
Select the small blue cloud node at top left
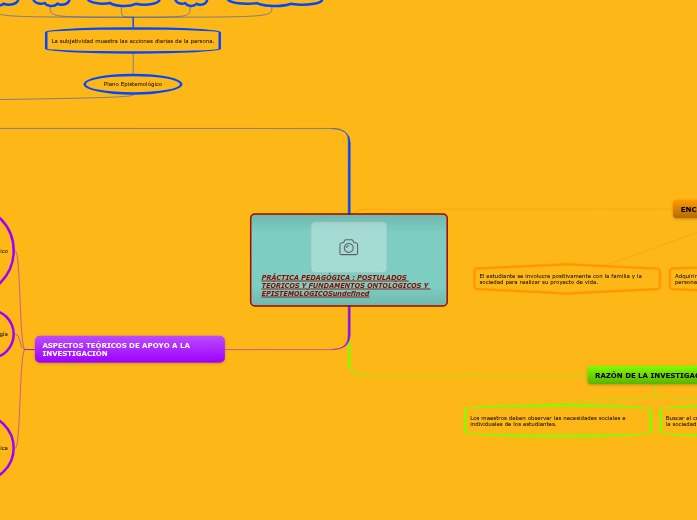[7, 2]
